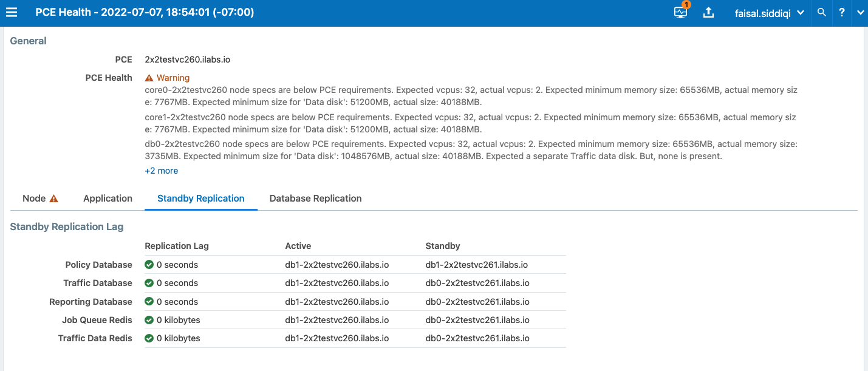Click the green check beside Job Queue Redis
This screenshot has height=371, width=868.
point(148,320)
